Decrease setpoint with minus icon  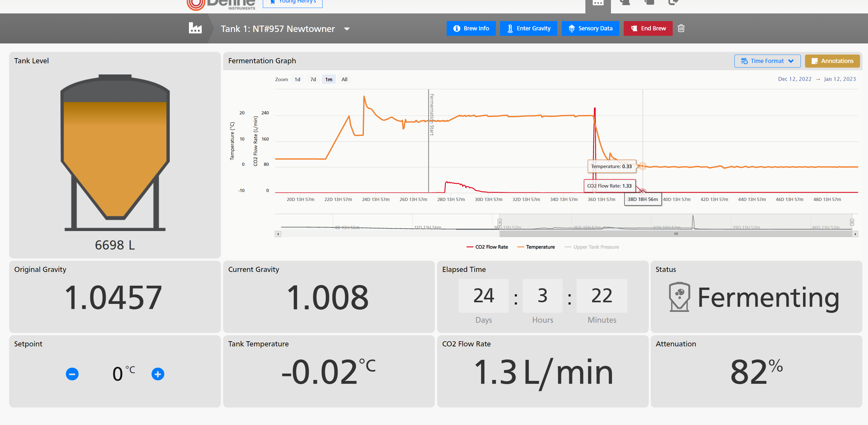72,374
